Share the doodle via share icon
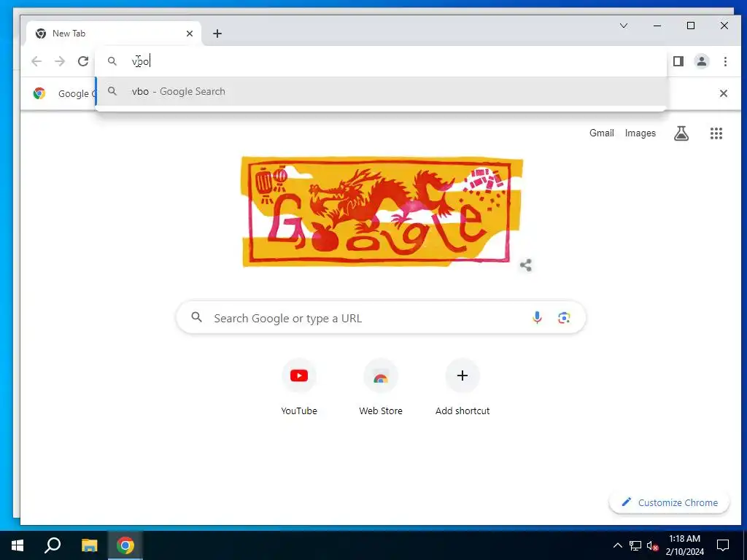Viewport: 747px width, 560px height. coord(525,265)
